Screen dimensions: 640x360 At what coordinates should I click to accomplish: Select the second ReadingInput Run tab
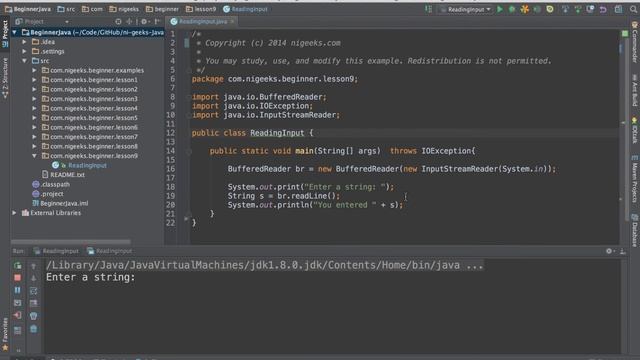click(x=109, y=251)
